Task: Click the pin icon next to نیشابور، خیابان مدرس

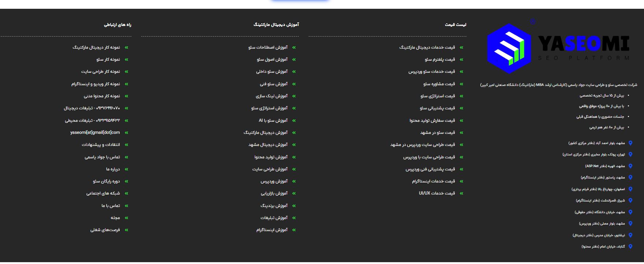Action: click(x=630, y=235)
